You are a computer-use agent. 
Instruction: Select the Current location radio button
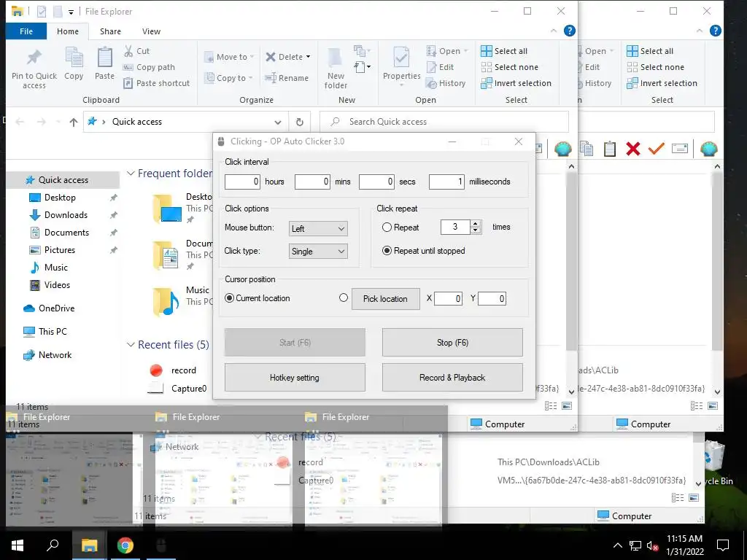(x=229, y=298)
